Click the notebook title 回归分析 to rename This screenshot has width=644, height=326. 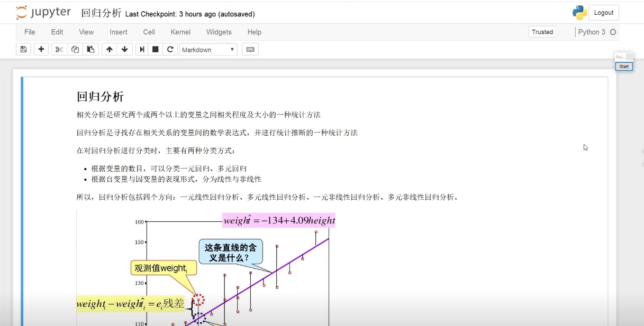[x=101, y=13]
